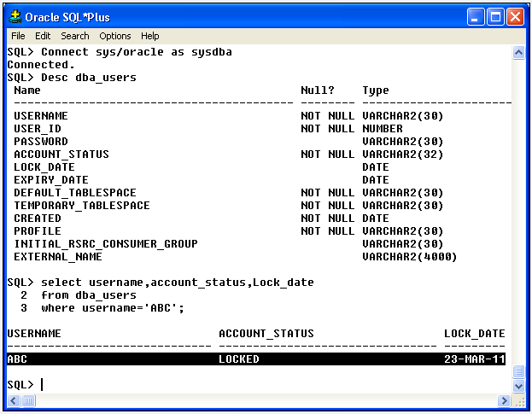
Task: Click the LOCKED account status value
Action: coord(239,359)
